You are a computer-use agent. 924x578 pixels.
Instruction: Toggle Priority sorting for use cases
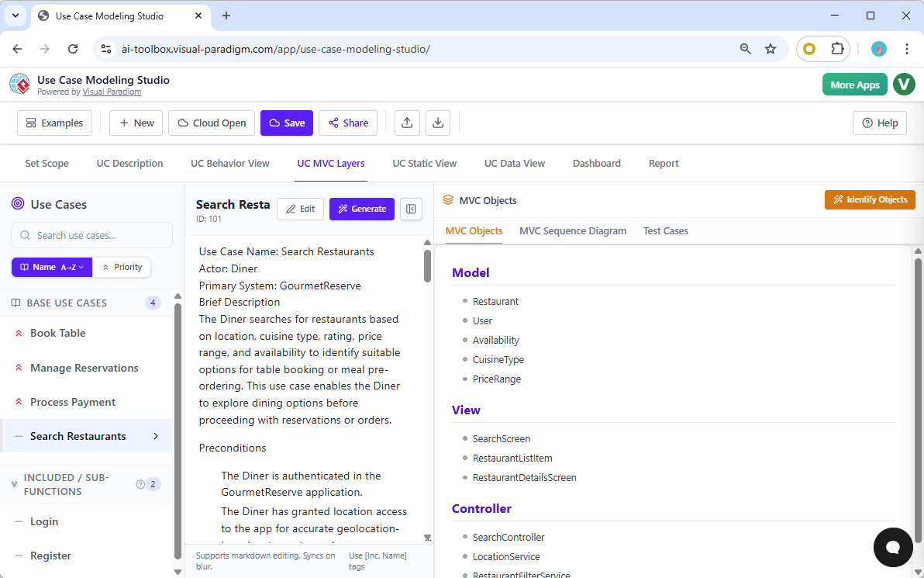point(122,267)
